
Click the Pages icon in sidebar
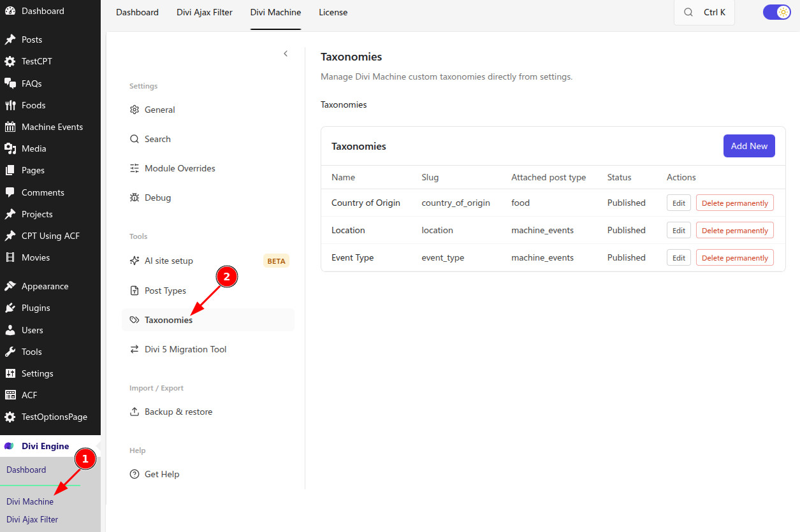pyautogui.click(x=10, y=170)
